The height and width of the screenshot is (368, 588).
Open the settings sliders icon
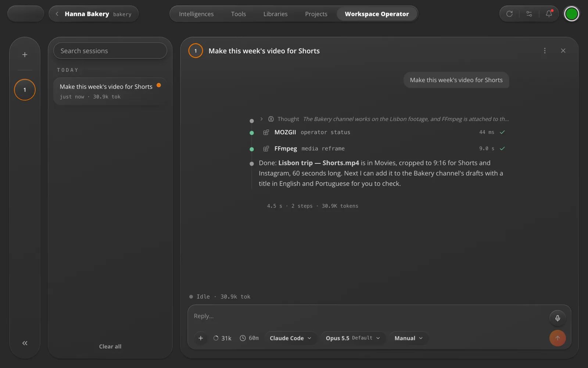click(529, 14)
